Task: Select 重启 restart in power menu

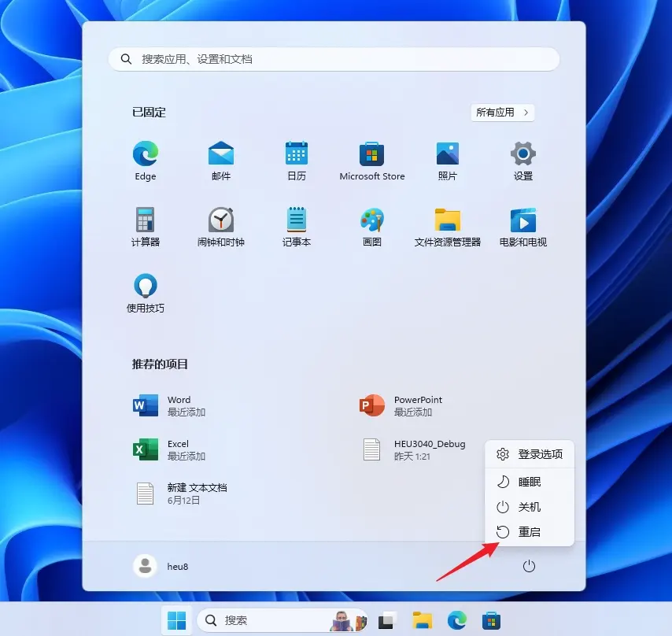Action: 530,532
